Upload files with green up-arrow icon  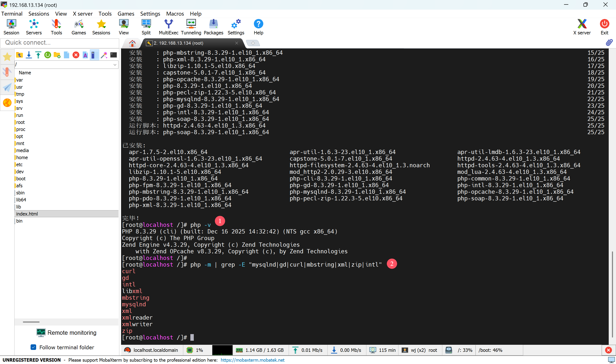pyautogui.click(x=38, y=55)
